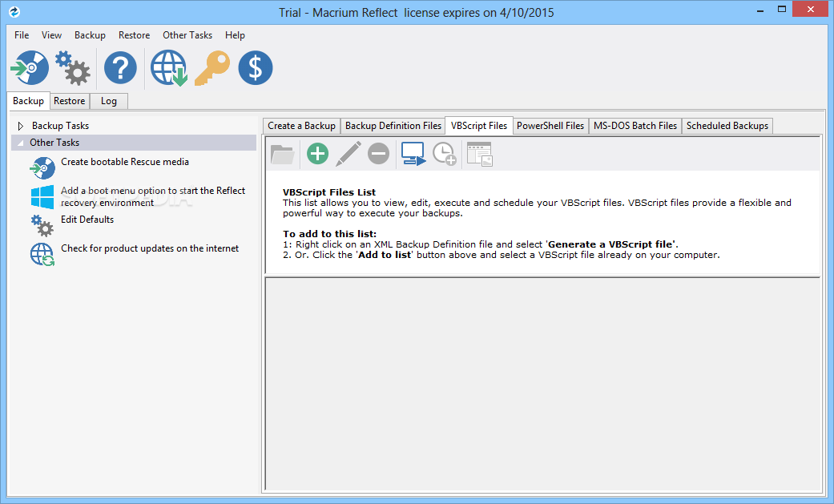Select the Backup Definition Files tab

393,126
